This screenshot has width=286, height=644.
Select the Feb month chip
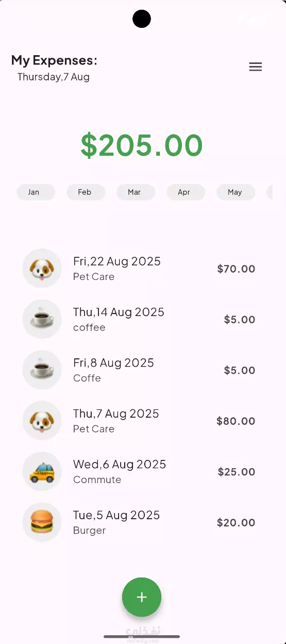pyautogui.click(x=86, y=192)
